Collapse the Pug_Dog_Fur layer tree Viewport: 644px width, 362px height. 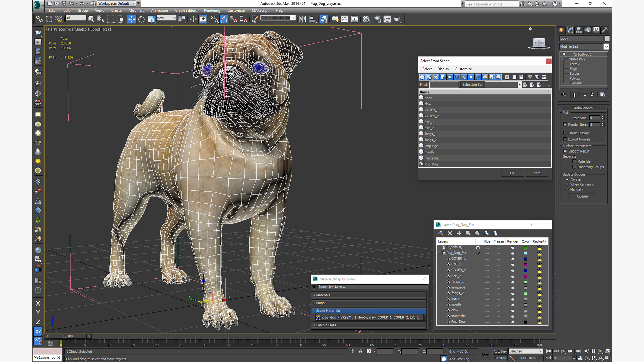[439, 253]
